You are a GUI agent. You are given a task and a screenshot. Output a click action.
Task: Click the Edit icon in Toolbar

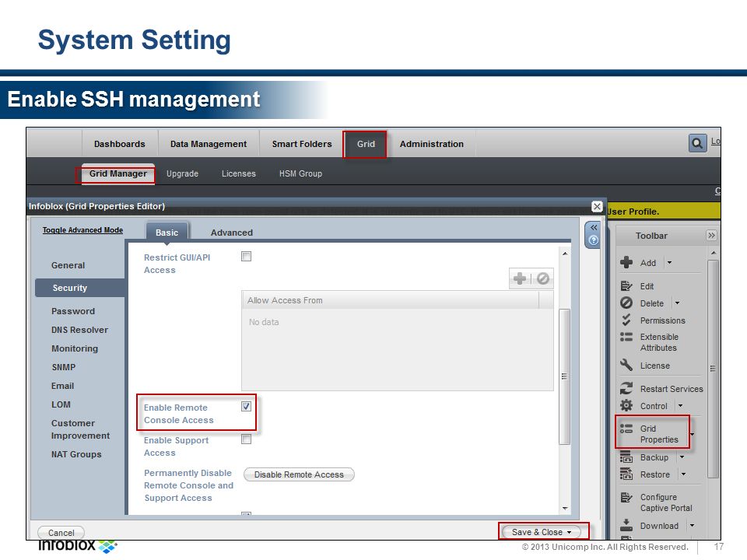coord(626,285)
